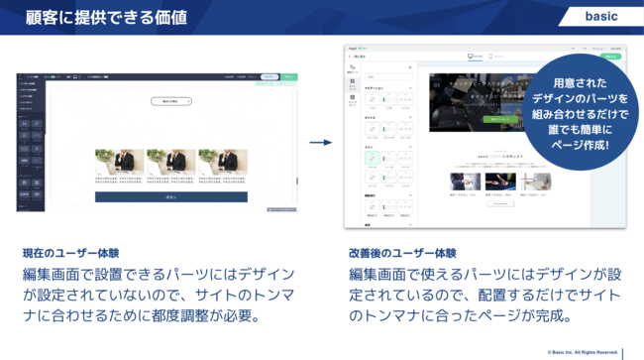This screenshot has width=644, height=360.
Task: Click the clipboard icon in right editor sidebar
Action: (x=353, y=97)
